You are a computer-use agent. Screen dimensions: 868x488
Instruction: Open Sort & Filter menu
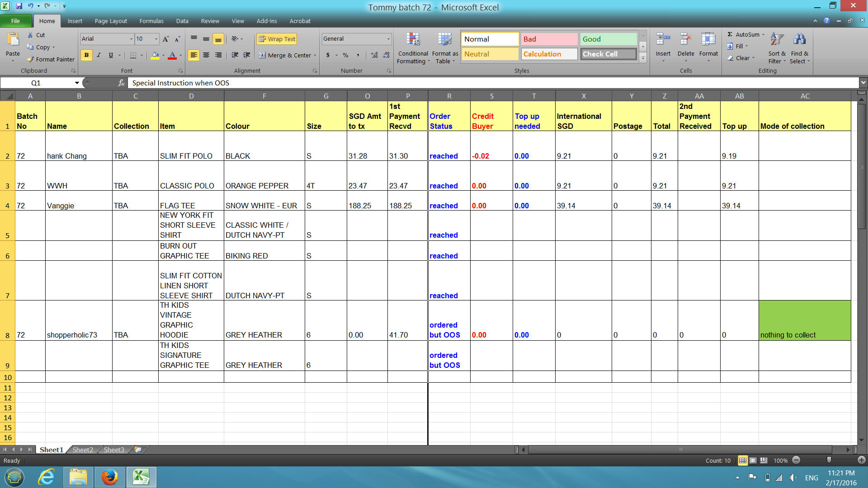coord(777,48)
